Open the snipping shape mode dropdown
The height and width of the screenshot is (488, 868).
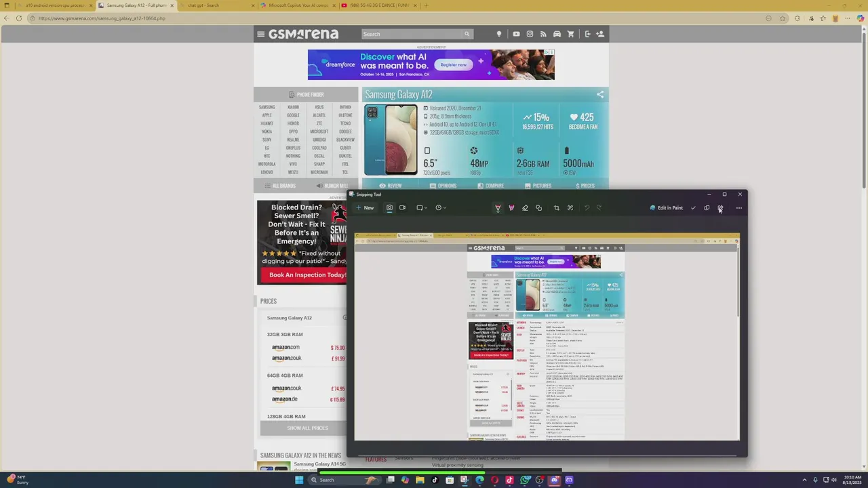tap(422, 207)
